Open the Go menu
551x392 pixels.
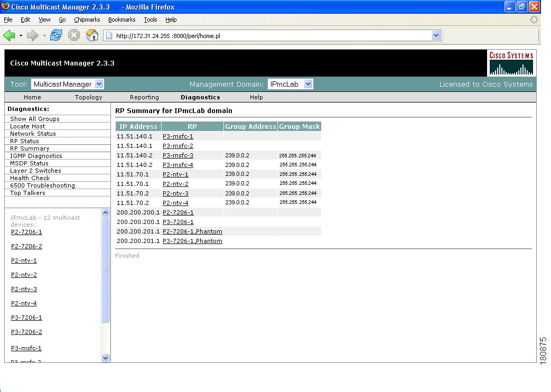click(x=62, y=20)
